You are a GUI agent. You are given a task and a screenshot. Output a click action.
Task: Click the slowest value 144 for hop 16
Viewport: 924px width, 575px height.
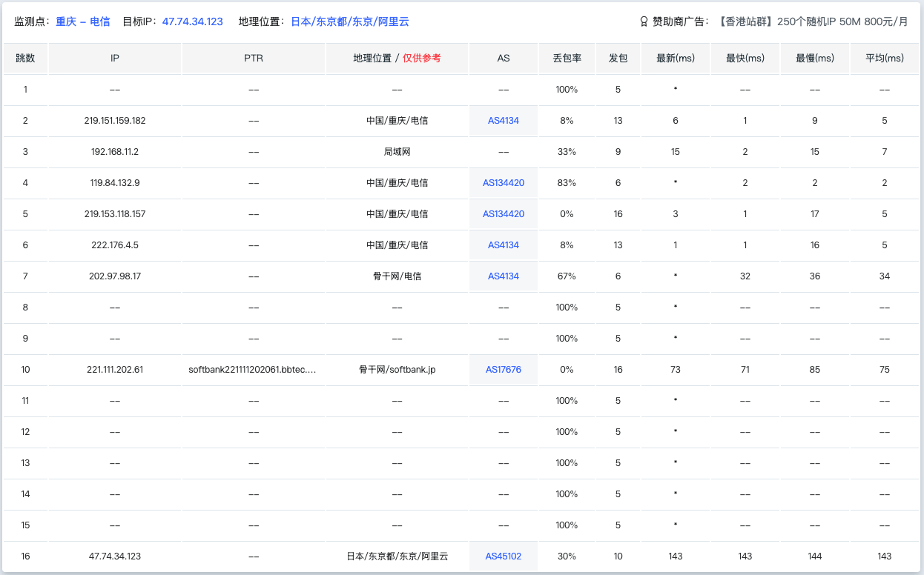click(815, 556)
